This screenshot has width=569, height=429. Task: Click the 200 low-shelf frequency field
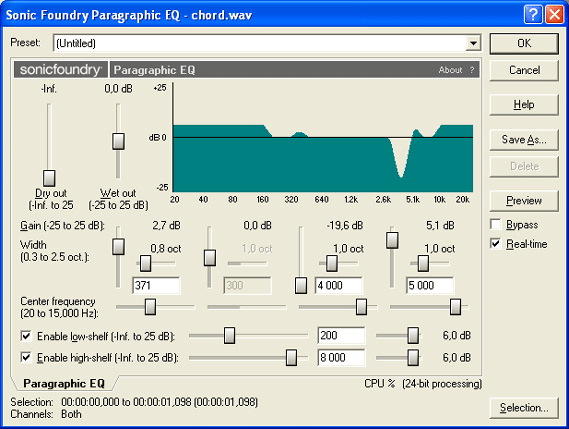pos(341,335)
